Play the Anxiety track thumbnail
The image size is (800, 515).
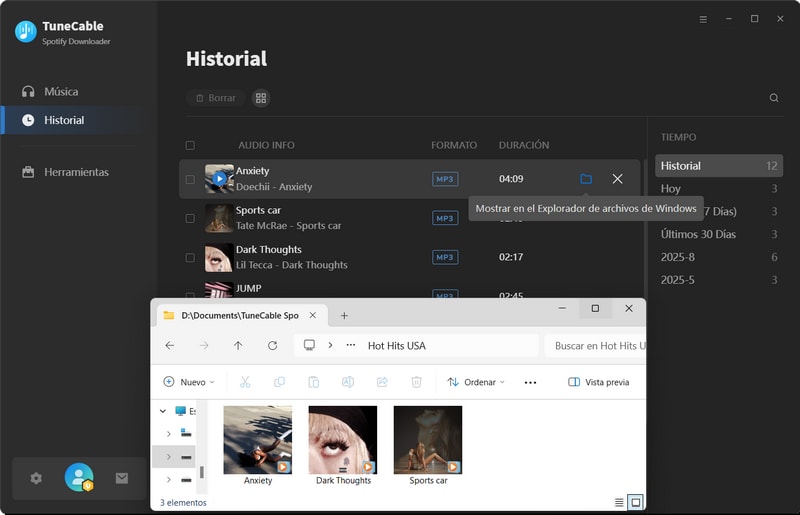coord(219,179)
